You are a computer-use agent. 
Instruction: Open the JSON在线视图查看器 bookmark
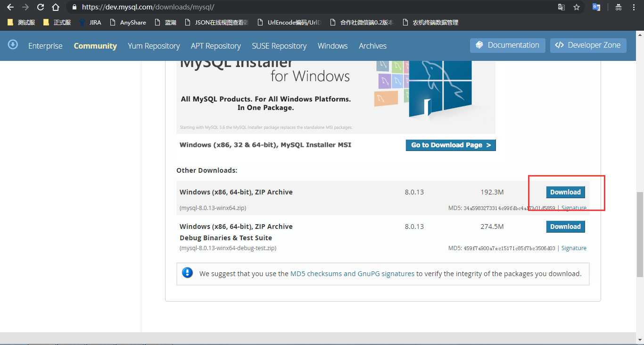[x=216, y=22]
